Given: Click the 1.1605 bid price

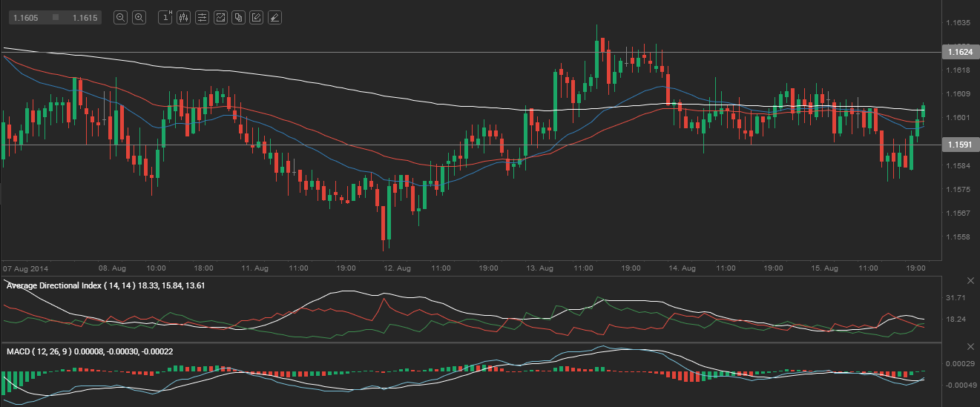Looking at the screenshot, I should [26, 17].
